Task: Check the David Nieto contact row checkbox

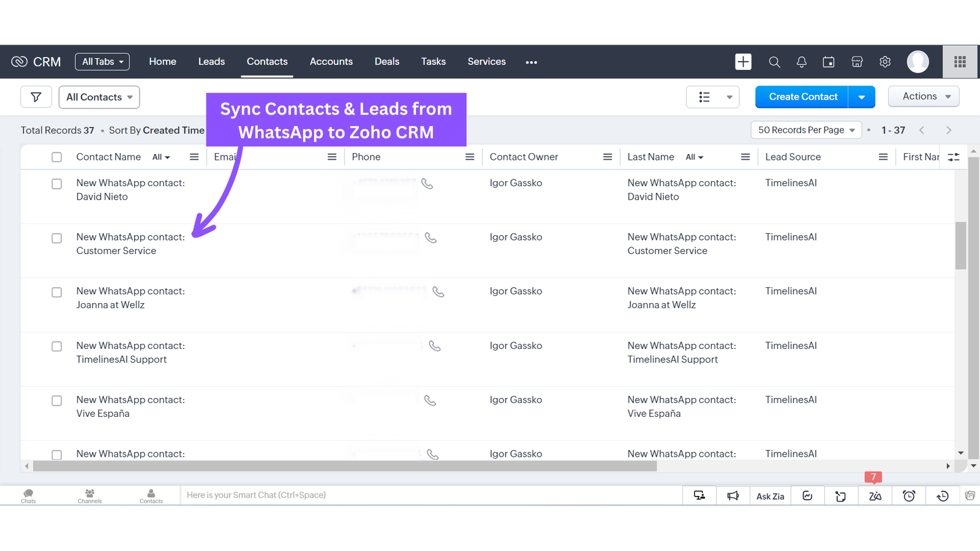Action: pos(56,184)
